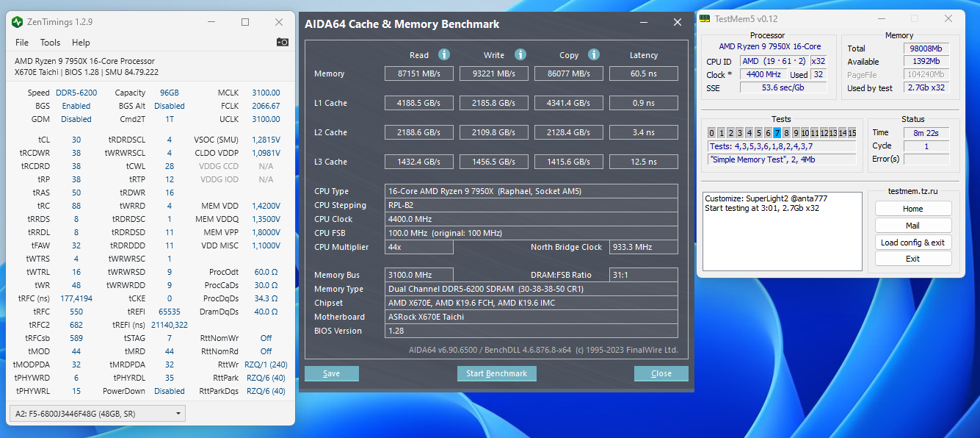Click the BGS Enabled value
The image size is (980, 438).
(x=76, y=106)
